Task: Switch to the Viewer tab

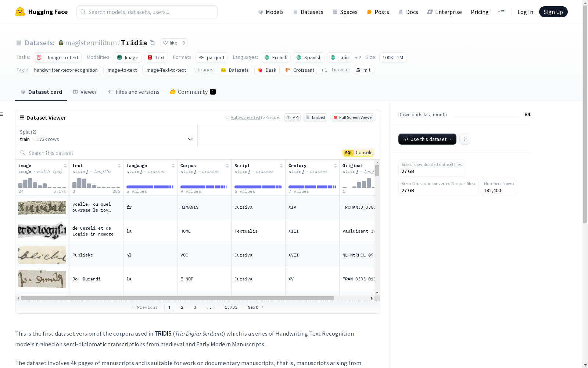Action: pyautogui.click(x=85, y=92)
